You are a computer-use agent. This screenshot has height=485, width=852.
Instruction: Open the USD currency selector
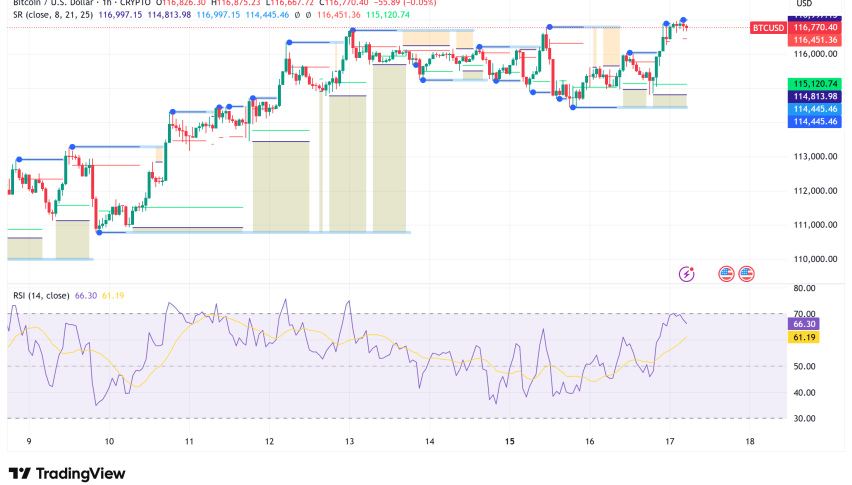[x=804, y=3]
